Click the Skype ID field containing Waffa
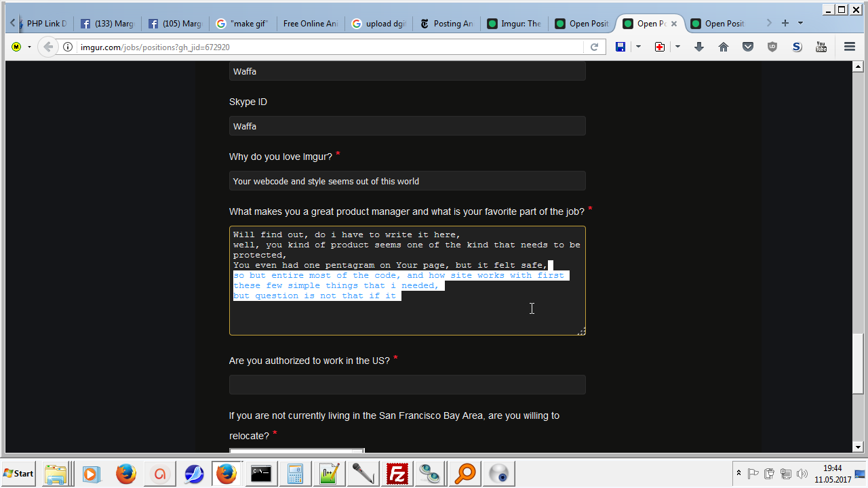 (x=407, y=126)
